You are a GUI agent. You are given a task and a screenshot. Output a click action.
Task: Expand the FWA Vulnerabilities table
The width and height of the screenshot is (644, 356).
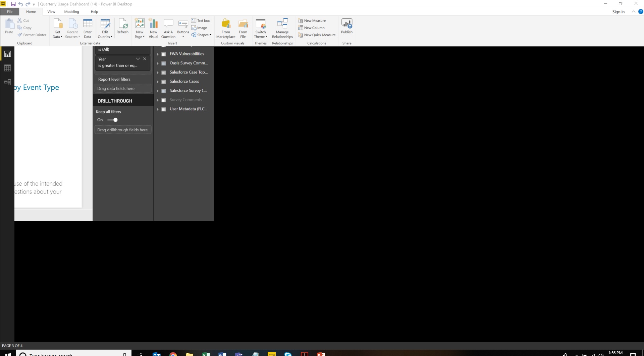pyautogui.click(x=158, y=54)
